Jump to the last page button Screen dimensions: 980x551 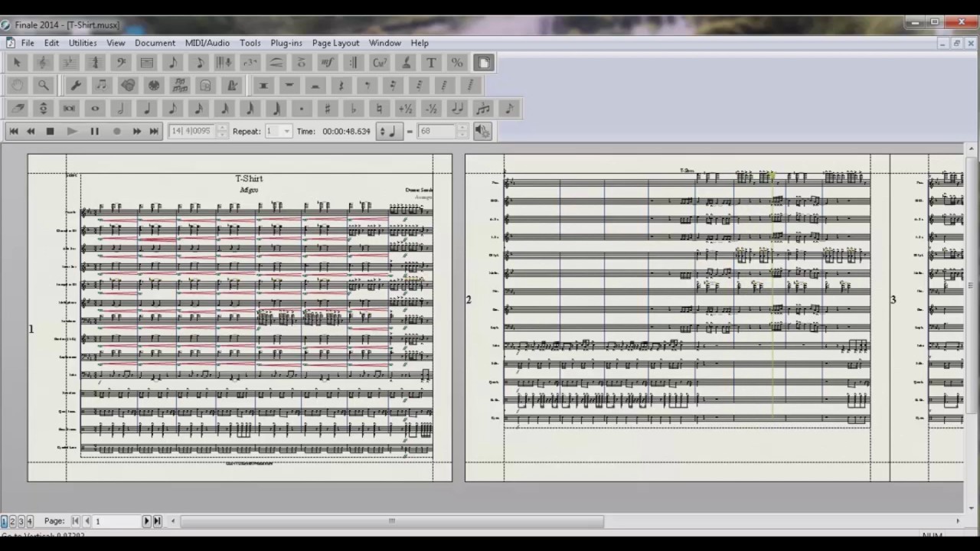click(157, 521)
